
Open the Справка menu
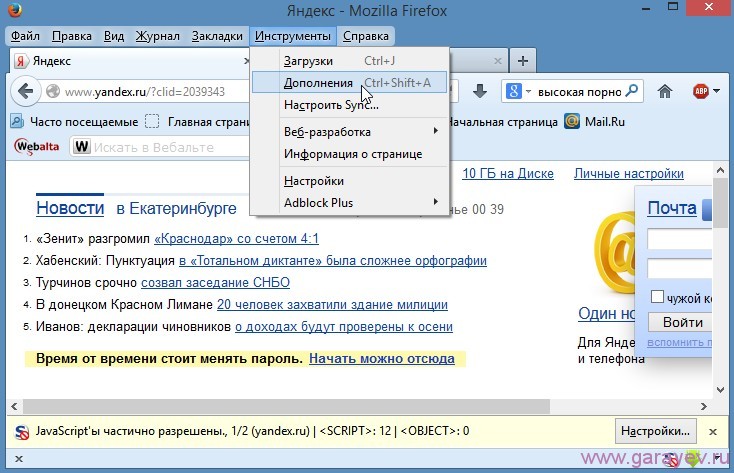point(366,36)
